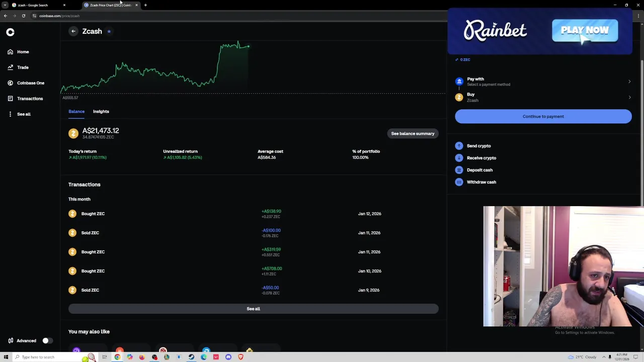The height and width of the screenshot is (362, 644).
Task: Click the ZEC coin icon beside A$21,473.12
Action: pyautogui.click(x=73, y=133)
